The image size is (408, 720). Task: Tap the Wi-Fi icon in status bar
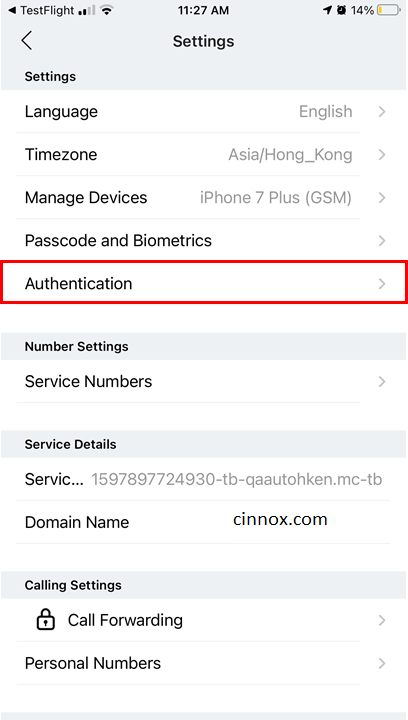tap(106, 11)
